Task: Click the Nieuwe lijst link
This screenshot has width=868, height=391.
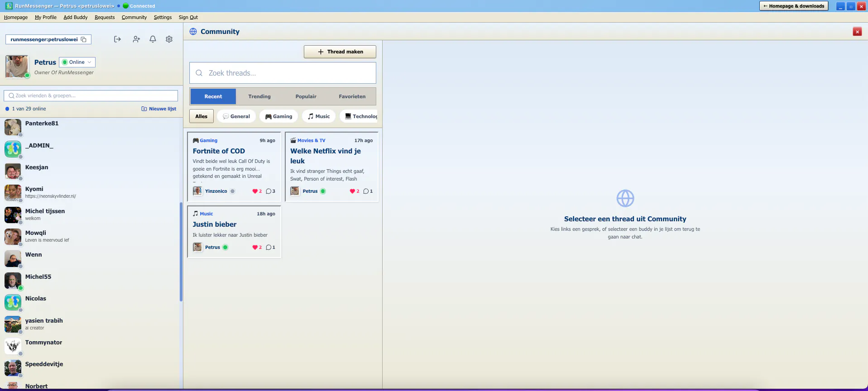Action: point(159,109)
